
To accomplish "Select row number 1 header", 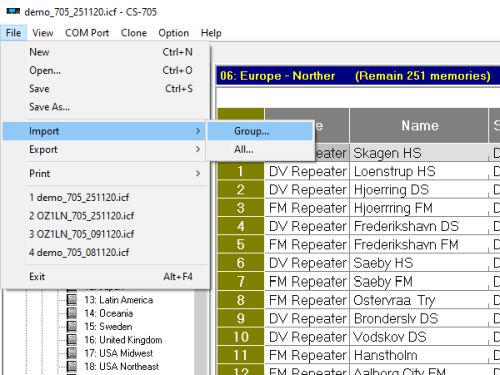I will [x=241, y=171].
